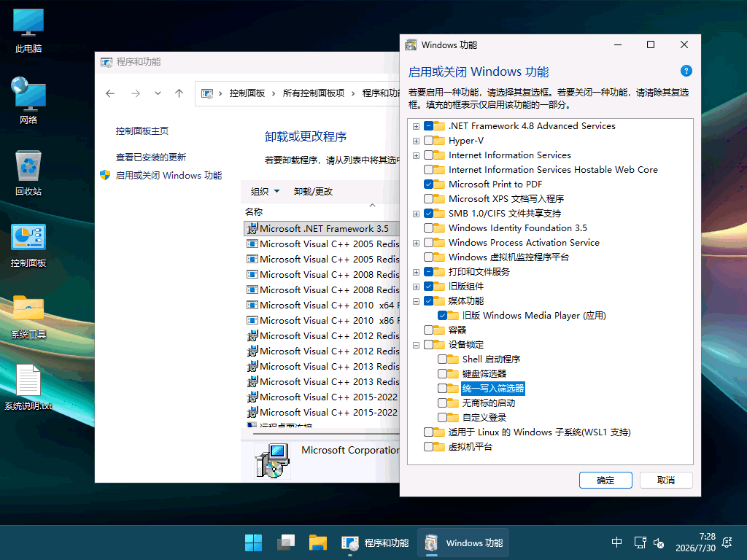Select the 系统说明.txt file icon

tap(28, 388)
